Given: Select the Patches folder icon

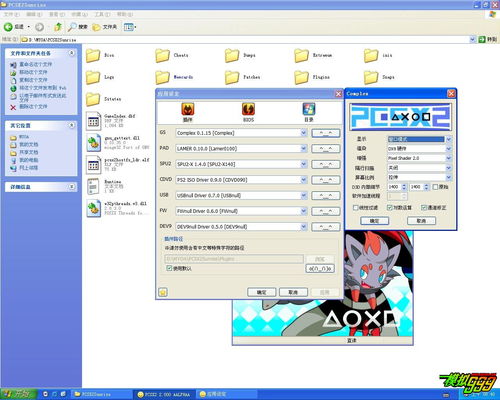Looking at the screenshot, I should tap(232, 77).
